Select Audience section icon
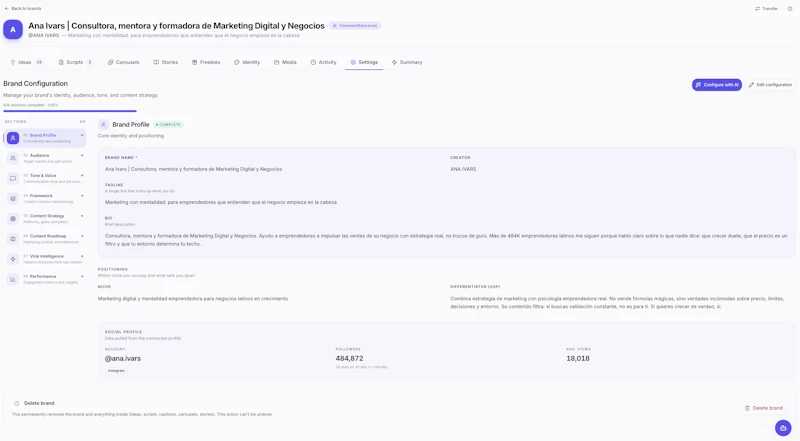 tap(13, 158)
